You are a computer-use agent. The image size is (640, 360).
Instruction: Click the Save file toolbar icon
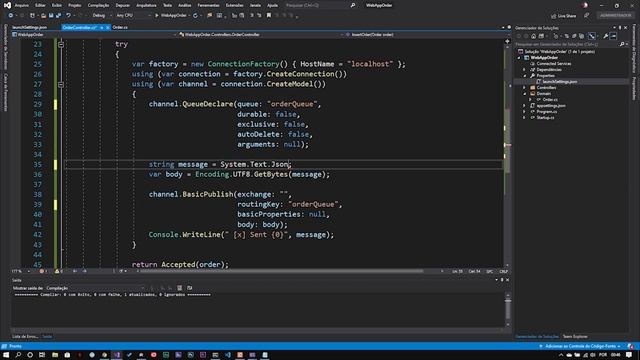(51, 16)
